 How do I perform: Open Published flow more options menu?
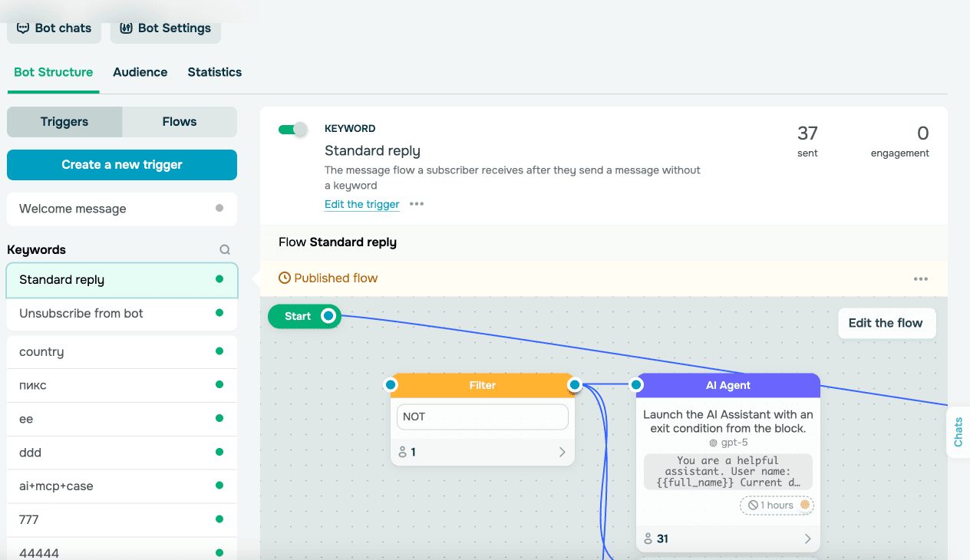(921, 279)
